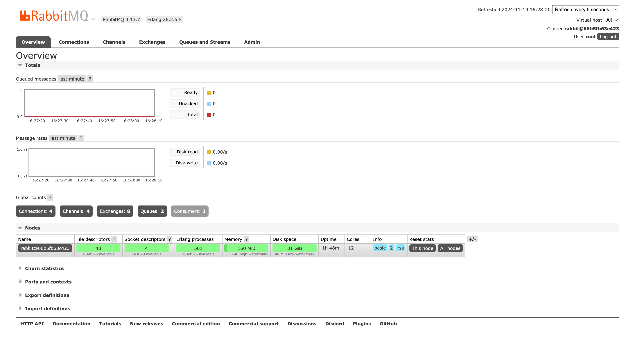Expand the Ports and contexts section
The image size is (635, 364).
[x=48, y=282]
